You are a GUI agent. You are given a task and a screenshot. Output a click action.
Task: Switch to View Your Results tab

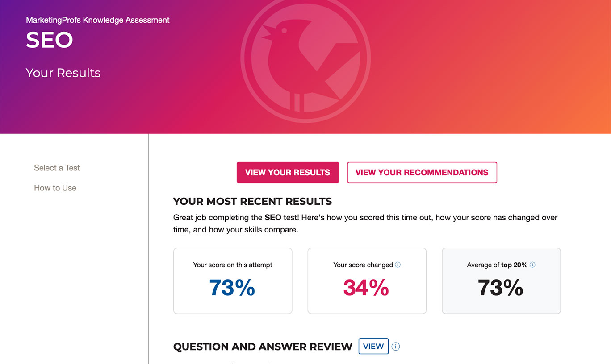pos(288,173)
